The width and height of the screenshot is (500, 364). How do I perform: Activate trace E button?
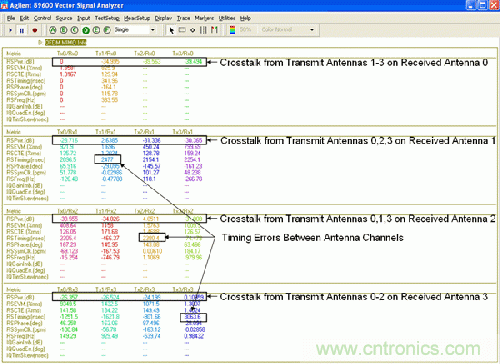[x=96, y=30]
